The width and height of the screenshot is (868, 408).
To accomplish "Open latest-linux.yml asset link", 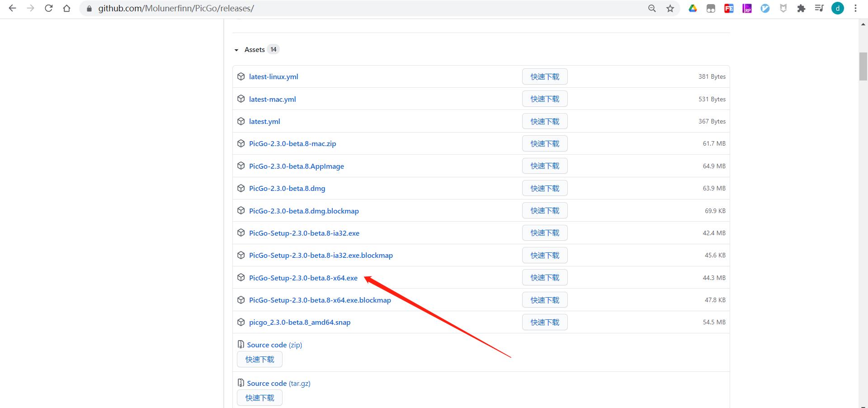I will tap(274, 76).
